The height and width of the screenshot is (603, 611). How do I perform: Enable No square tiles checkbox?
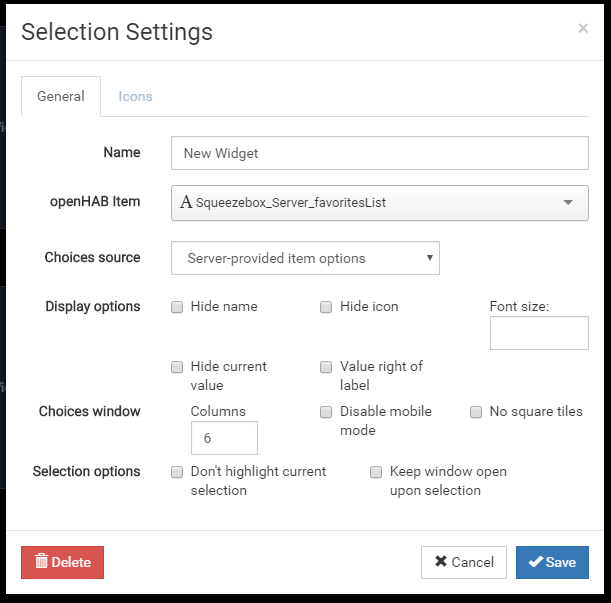pos(476,412)
